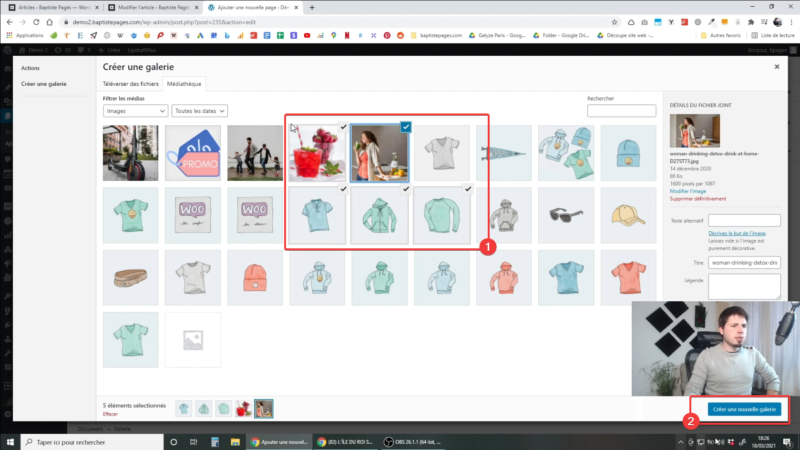The width and height of the screenshot is (800, 450).
Task: Click the Rechercher search field
Action: pyautogui.click(x=621, y=111)
